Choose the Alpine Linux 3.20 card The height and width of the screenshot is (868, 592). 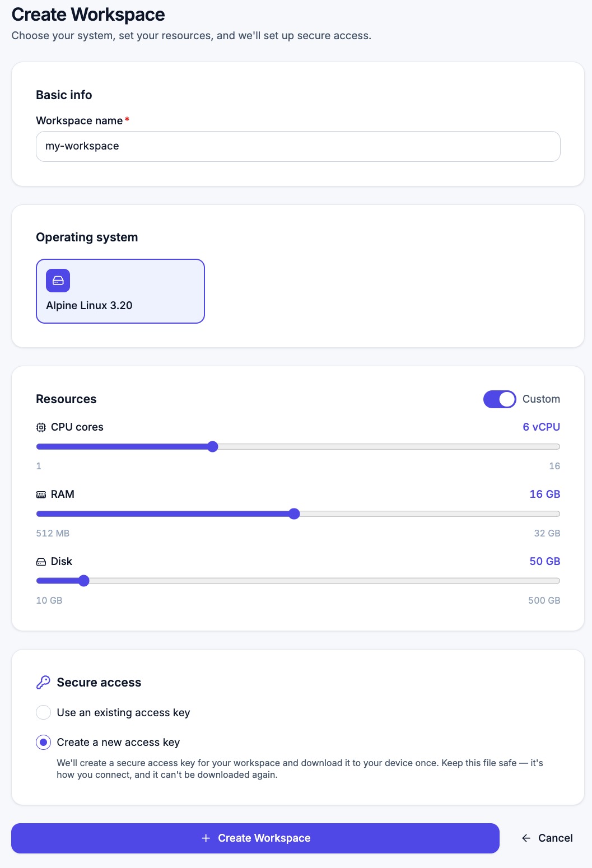(120, 291)
